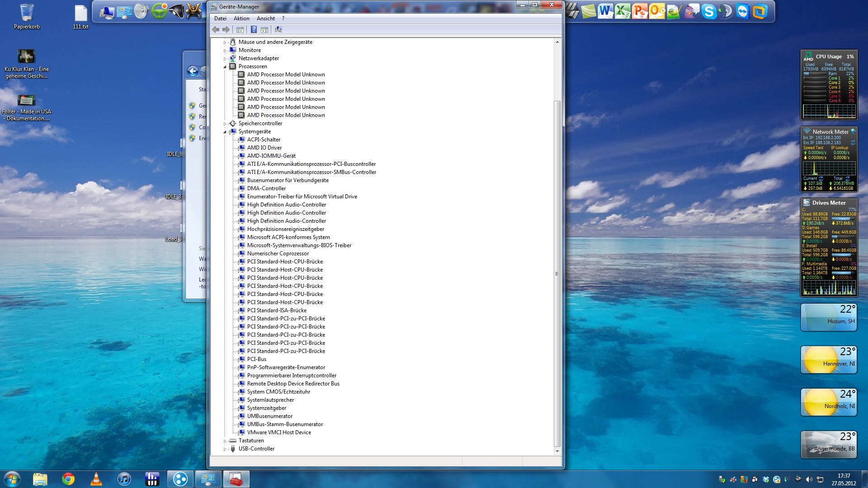Launch Microsoft Word from top dock
The width and height of the screenshot is (868, 488).
tap(605, 11)
